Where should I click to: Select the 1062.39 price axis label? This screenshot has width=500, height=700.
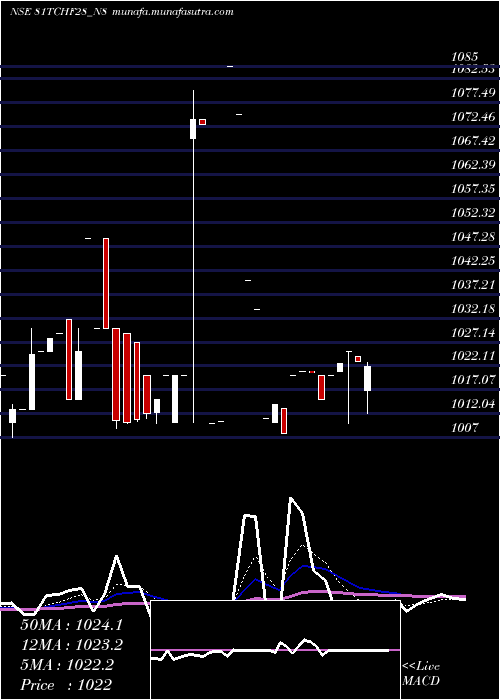click(473, 165)
